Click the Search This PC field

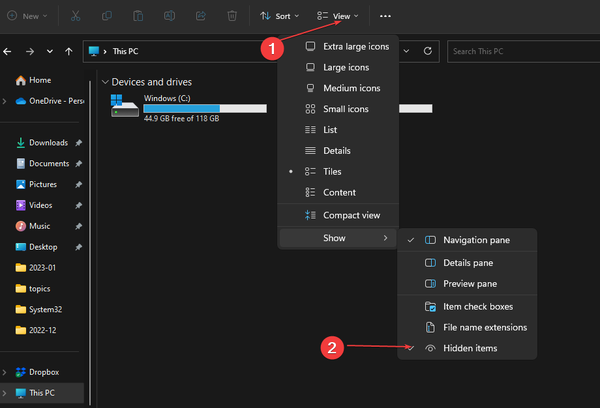point(520,50)
